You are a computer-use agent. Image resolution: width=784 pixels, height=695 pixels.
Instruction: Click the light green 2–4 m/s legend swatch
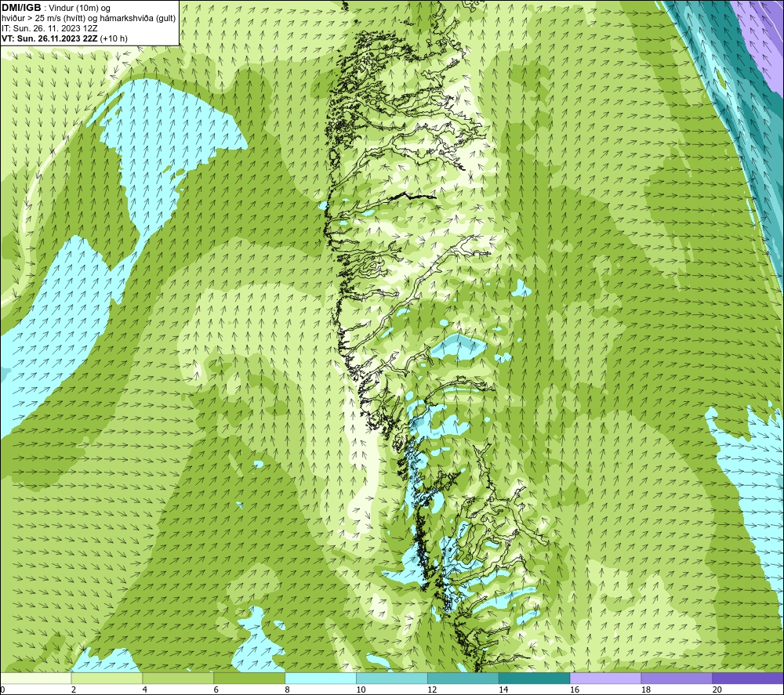[x=107, y=679]
